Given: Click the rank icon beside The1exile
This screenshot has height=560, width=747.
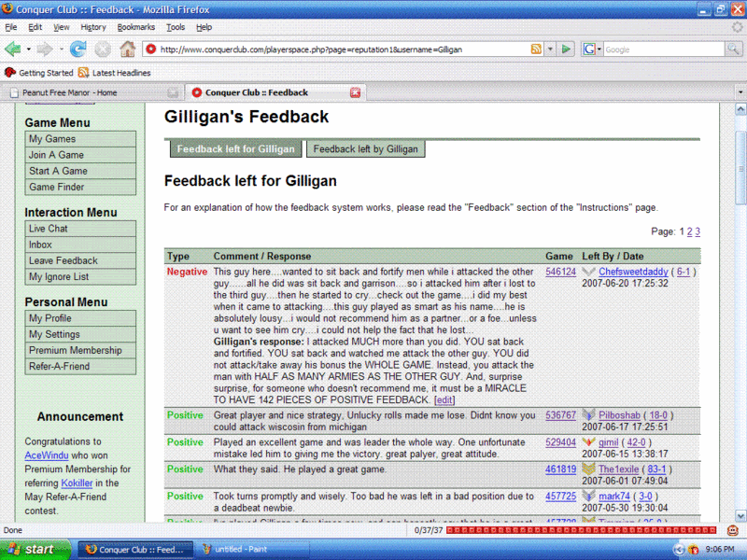Looking at the screenshot, I should tap(589, 469).
